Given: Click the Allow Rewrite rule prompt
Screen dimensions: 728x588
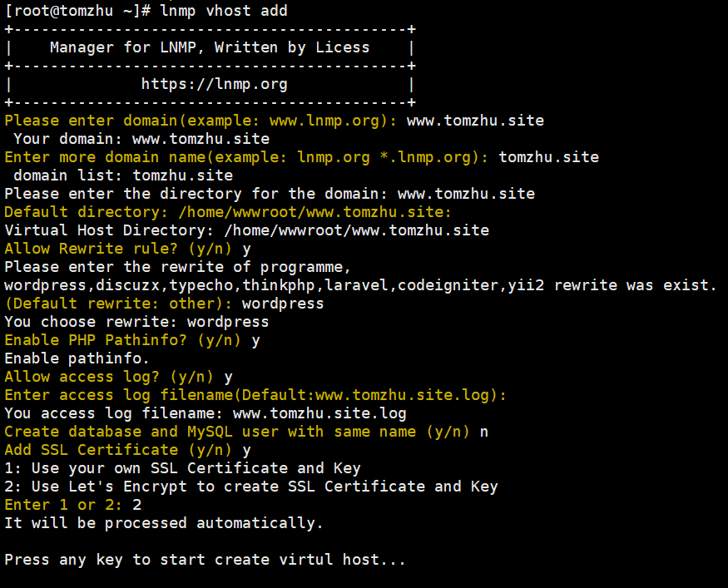Looking at the screenshot, I should click(118, 249).
